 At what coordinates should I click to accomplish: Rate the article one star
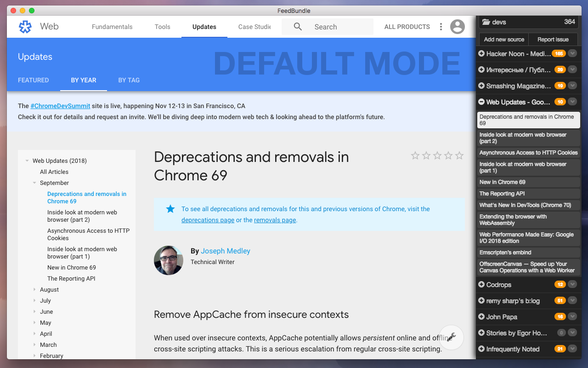click(x=415, y=155)
